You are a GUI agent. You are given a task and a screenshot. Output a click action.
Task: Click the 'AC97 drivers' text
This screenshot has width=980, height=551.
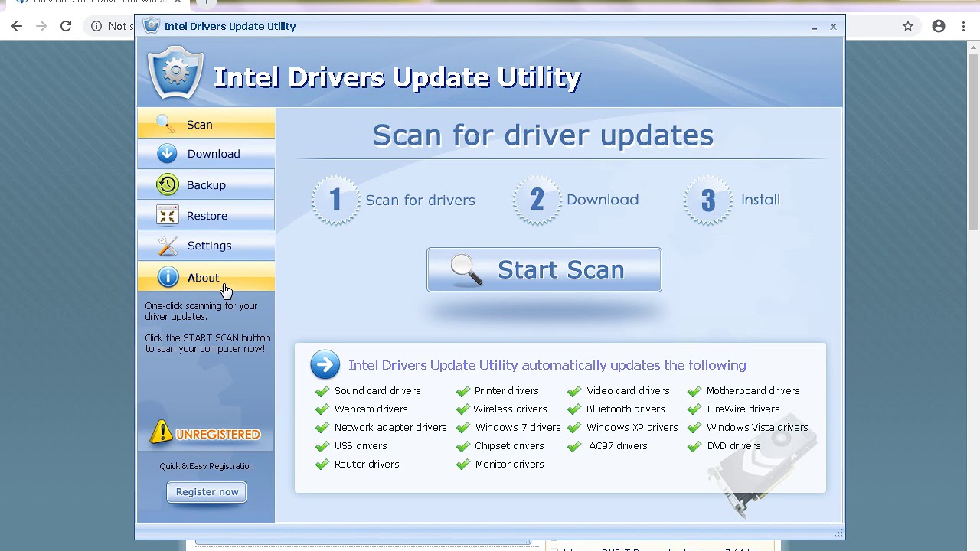point(618,446)
